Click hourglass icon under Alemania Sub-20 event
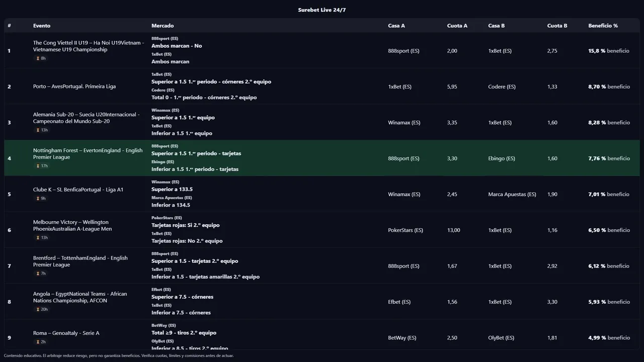This screenshot has height=362, width=644. click(38, 130)
